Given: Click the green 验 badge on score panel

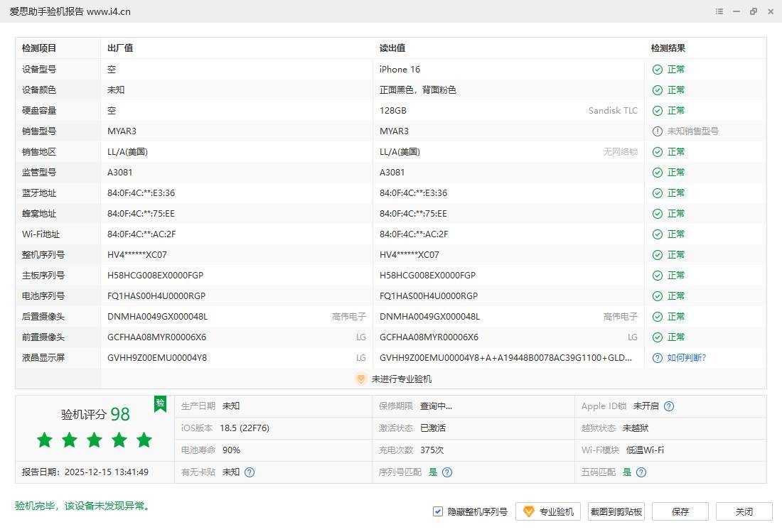Looking at the screenshot, I should click(x=160, y=403).
